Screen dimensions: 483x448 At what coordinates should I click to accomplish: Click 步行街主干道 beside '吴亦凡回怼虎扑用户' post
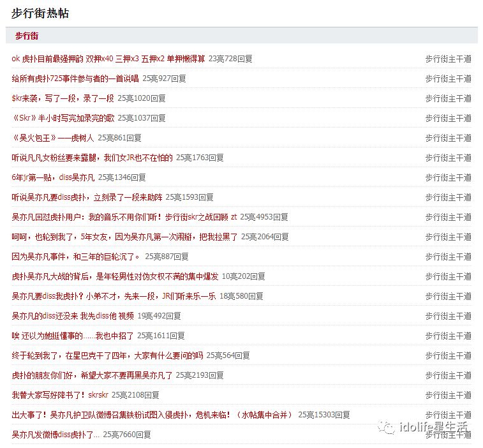pyautogui.click(x=448, y=217)
